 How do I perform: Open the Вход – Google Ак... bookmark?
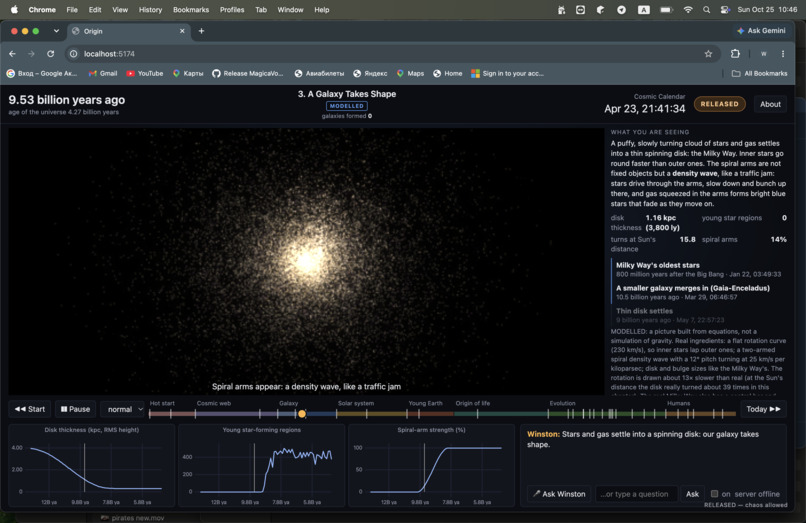point(42,74)
